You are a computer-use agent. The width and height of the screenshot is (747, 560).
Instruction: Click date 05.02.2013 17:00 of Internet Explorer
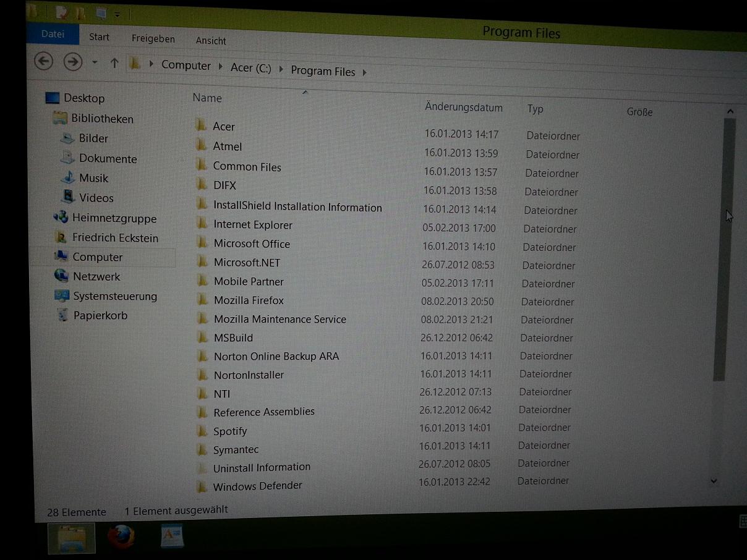[459, 228]
